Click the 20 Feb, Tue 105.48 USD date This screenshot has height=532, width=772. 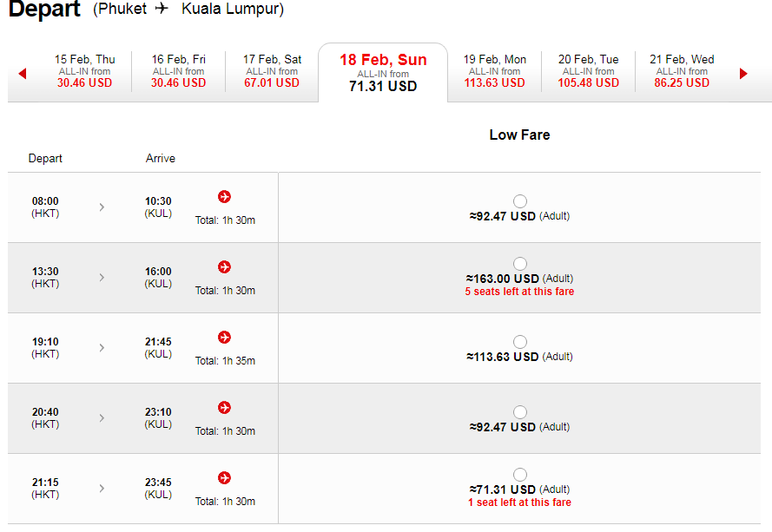(589, 71)
